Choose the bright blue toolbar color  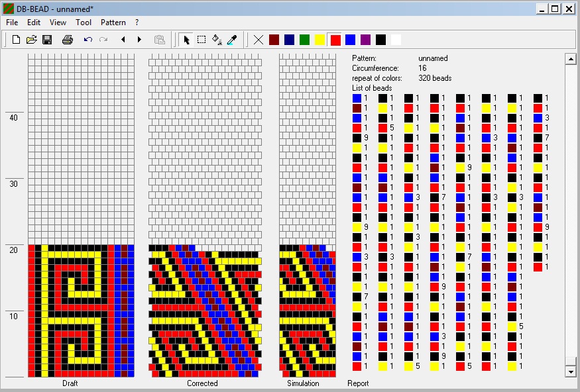pos(350,40)
